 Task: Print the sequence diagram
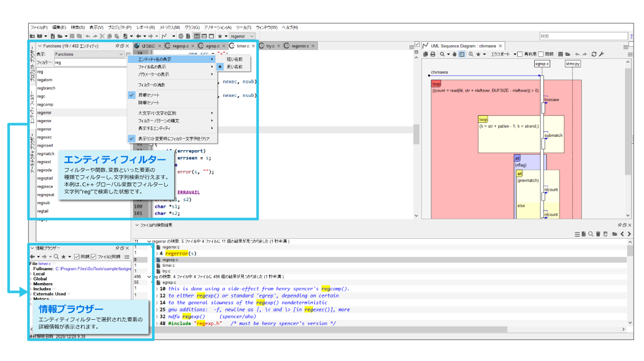click(433, 54)
